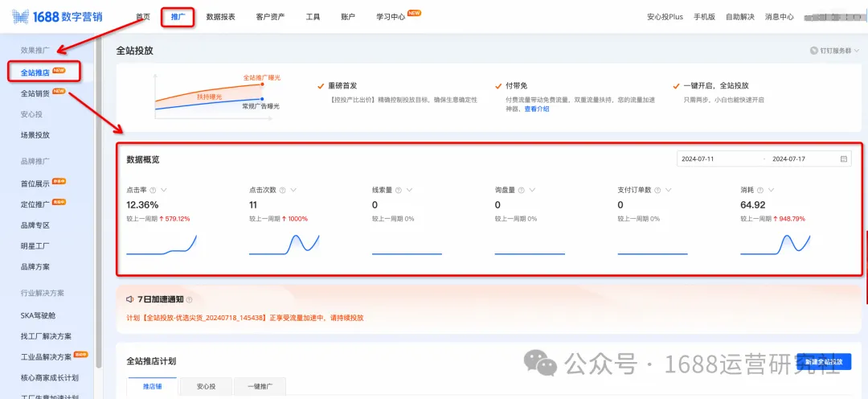Expand the 钉钉服务群 dropdown
The height and width of the screenshot is (399, 868).
pos(857,51)
